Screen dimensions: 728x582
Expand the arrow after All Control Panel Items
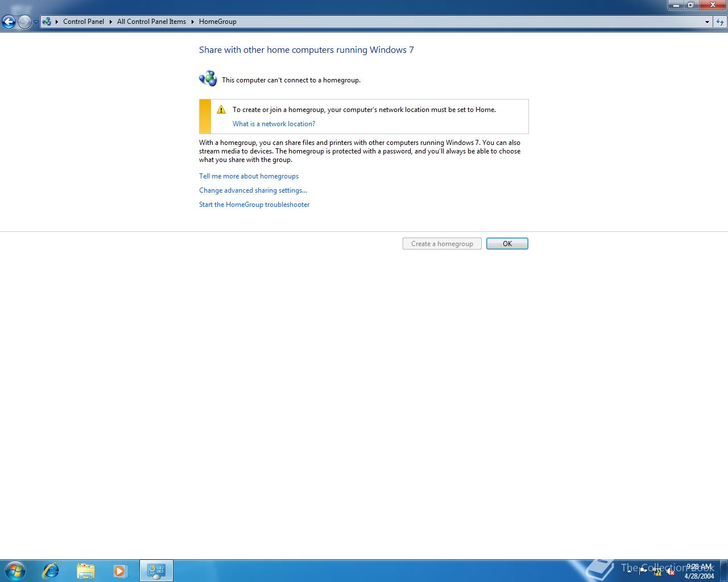tap(193, 22)
